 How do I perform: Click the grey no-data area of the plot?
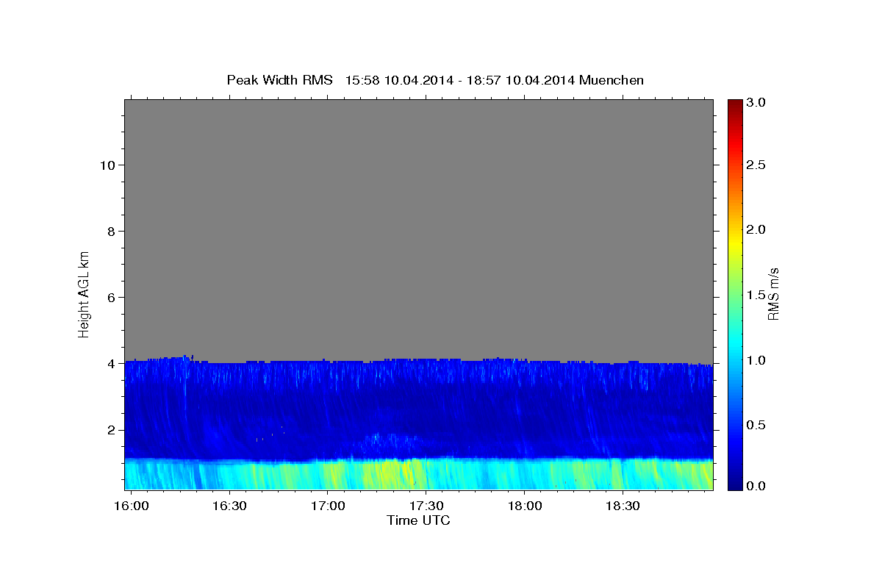point(418,228)
